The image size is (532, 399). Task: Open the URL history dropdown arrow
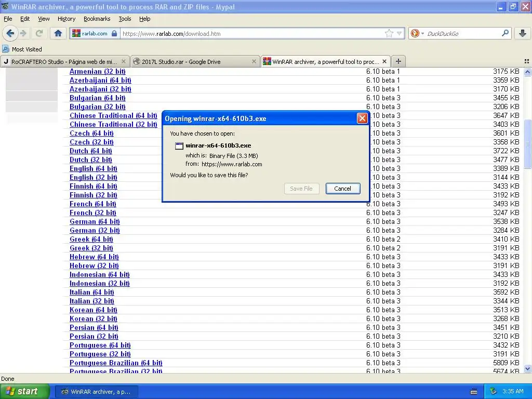tap(400, 33)
